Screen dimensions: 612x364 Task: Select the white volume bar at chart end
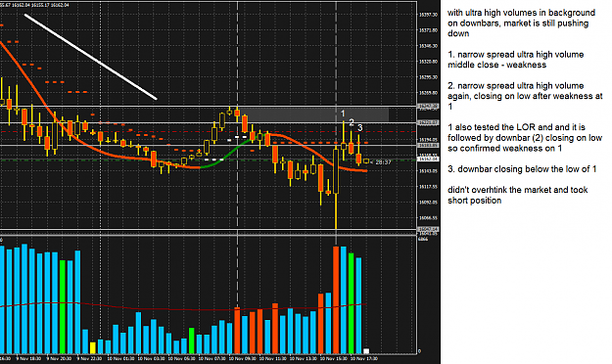[x=366, y=351]
